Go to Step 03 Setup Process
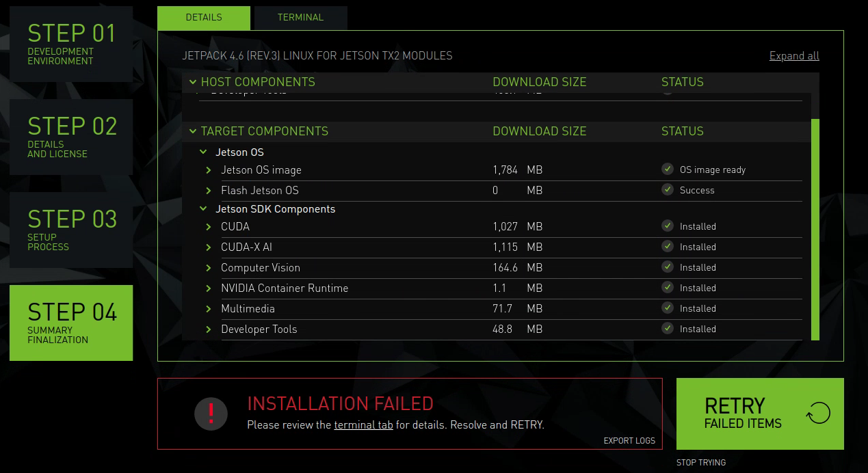Image resolution: width=868 pixels, height=473 pixels. click(x=71, y=230)
